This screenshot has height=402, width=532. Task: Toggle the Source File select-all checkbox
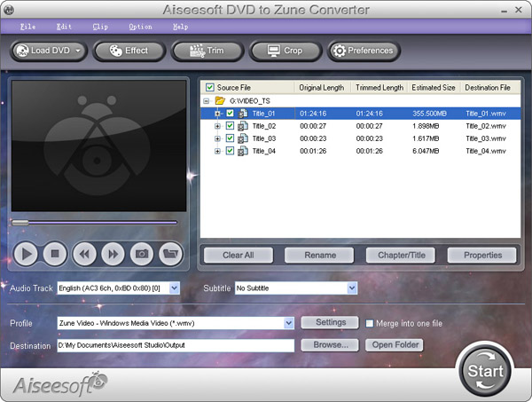coord(210,88)
